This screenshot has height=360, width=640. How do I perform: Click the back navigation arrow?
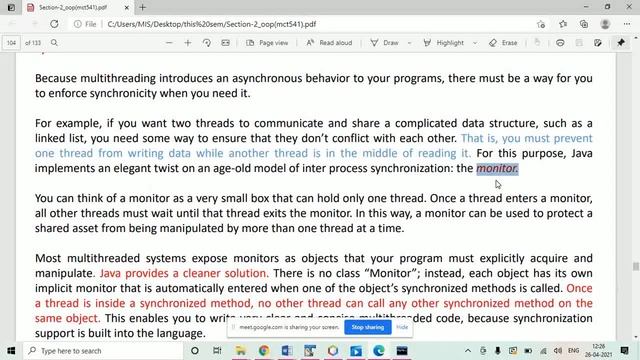[x=12, y=24]
